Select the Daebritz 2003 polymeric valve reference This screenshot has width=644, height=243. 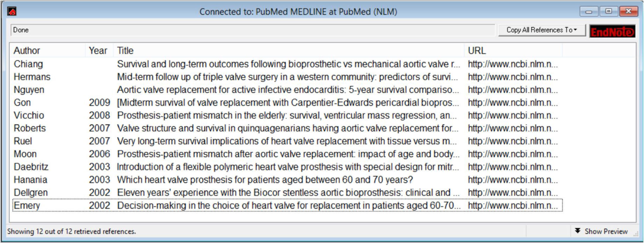(287, 167)
